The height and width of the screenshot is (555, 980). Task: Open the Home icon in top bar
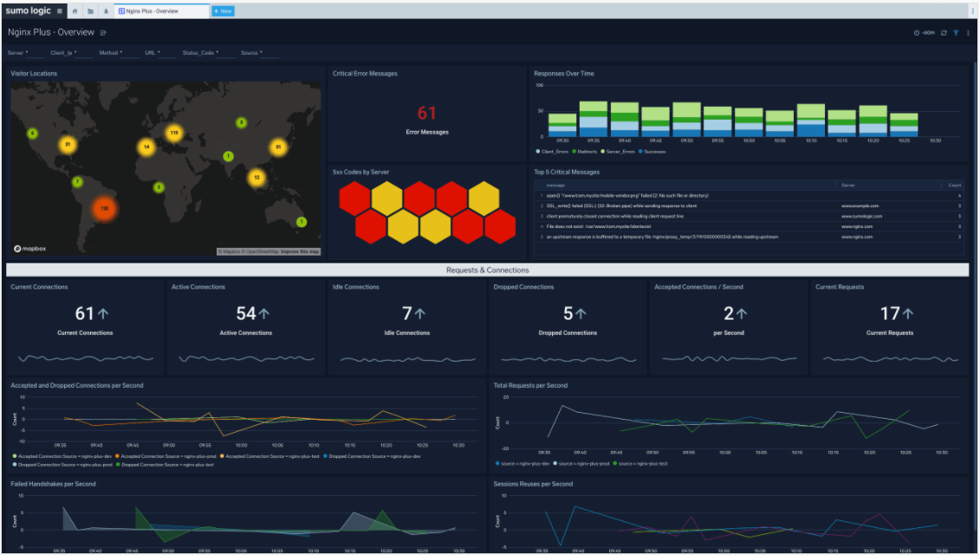point(75,11)
